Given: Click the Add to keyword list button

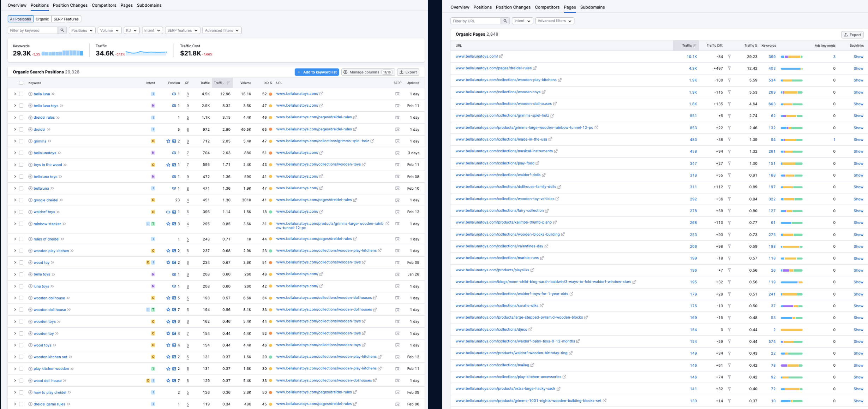Looking at the screenshot, I should click(317, 72).
